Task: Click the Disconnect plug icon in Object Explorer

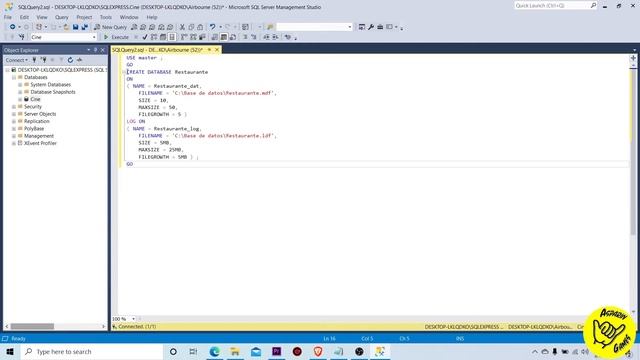Action: click(43, 60)
